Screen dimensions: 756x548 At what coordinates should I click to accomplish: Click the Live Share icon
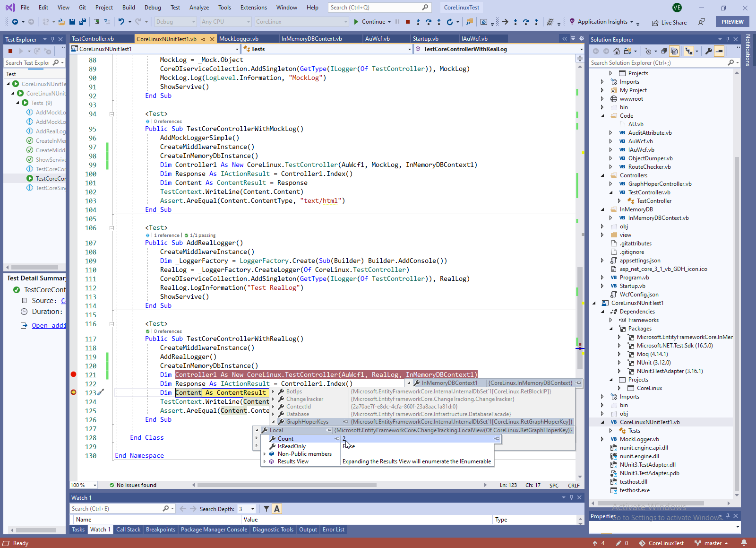click(x=655, y=23)
